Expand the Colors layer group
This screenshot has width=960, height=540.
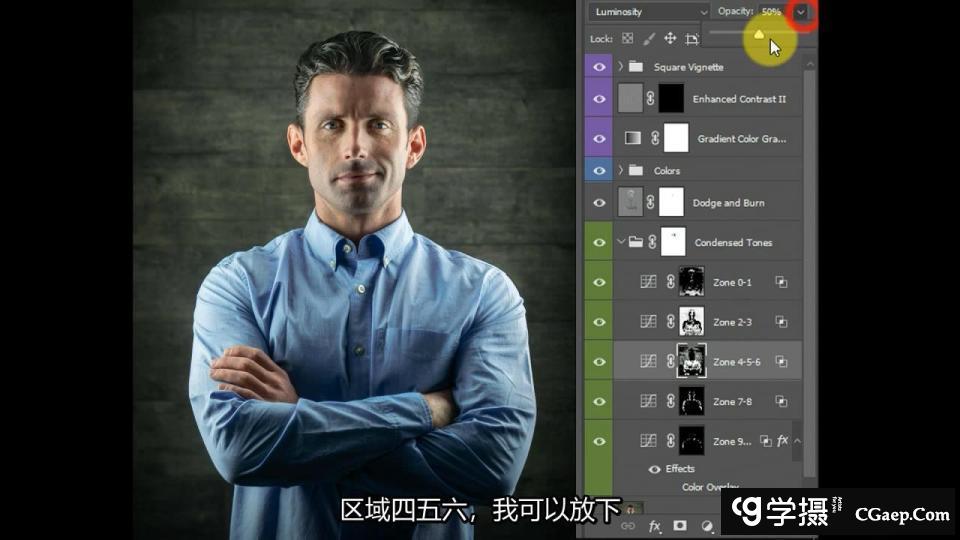point(621,171)
